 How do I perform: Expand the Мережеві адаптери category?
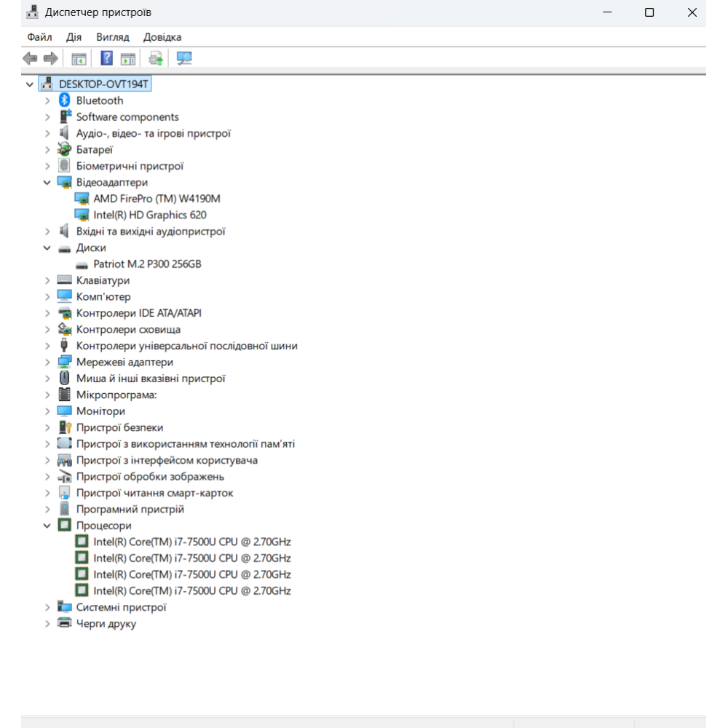point(47,362)
